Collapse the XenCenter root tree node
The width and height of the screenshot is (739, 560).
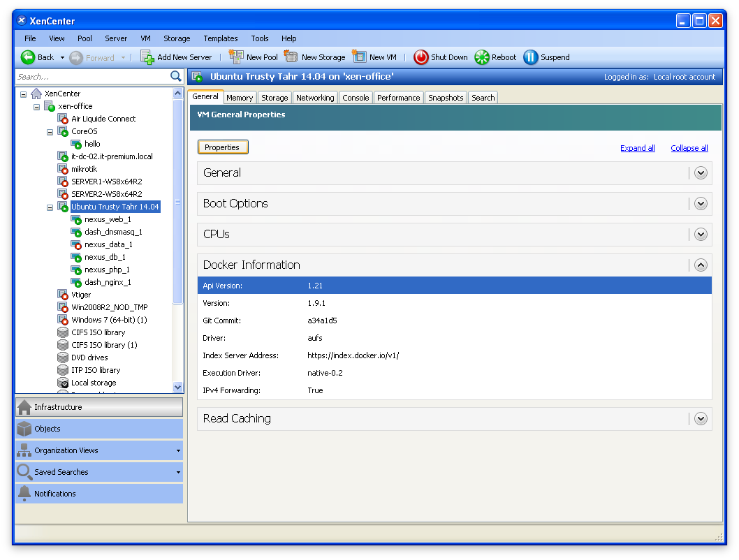24,94
